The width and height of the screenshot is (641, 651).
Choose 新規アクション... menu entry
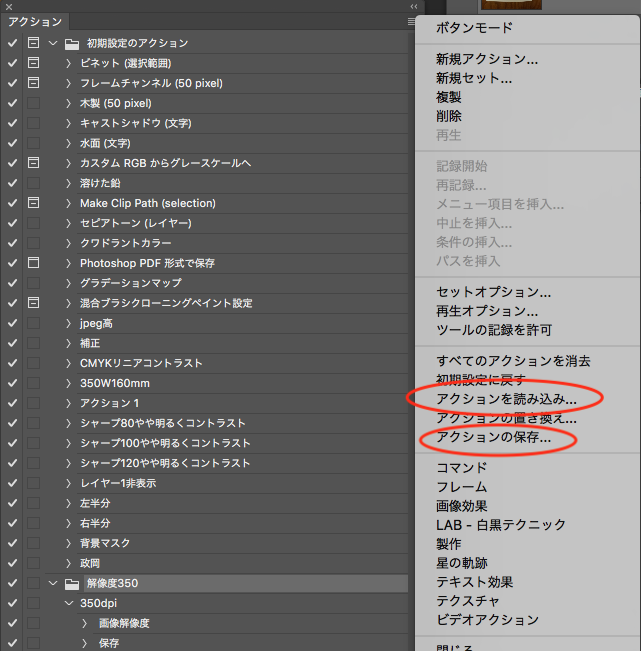tap(487, 59)
